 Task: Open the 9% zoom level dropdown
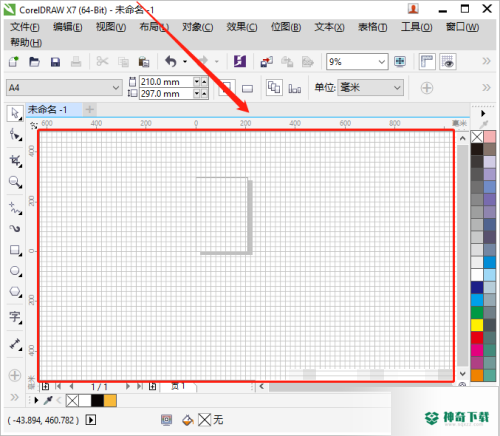(357, 62)
